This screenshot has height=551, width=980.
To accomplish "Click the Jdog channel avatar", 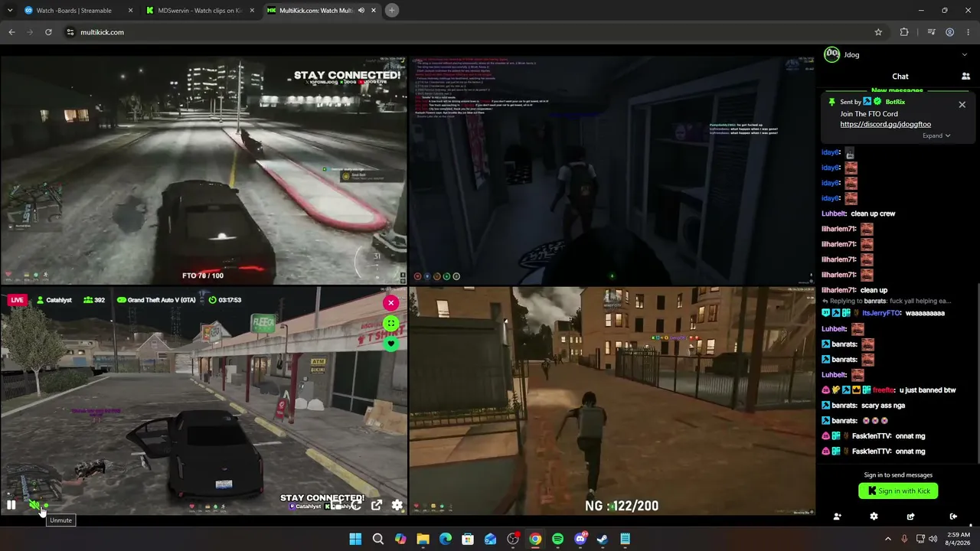I will (831, 54).
